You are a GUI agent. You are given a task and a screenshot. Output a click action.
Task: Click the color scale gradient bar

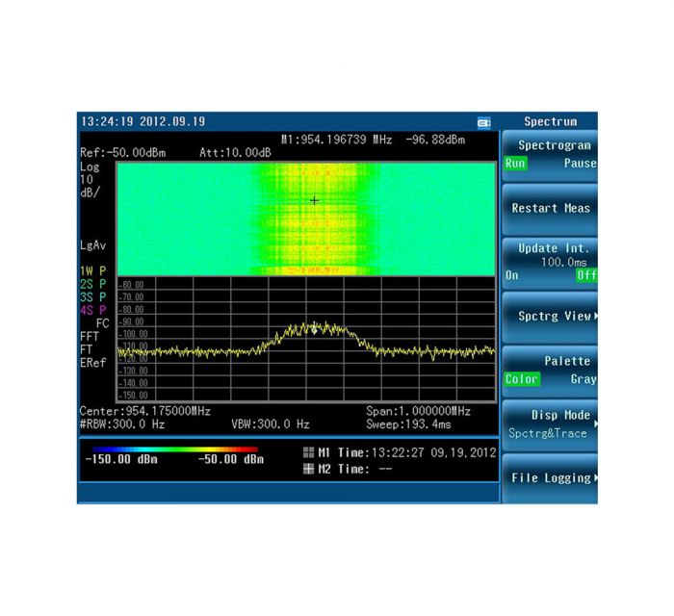175,449
